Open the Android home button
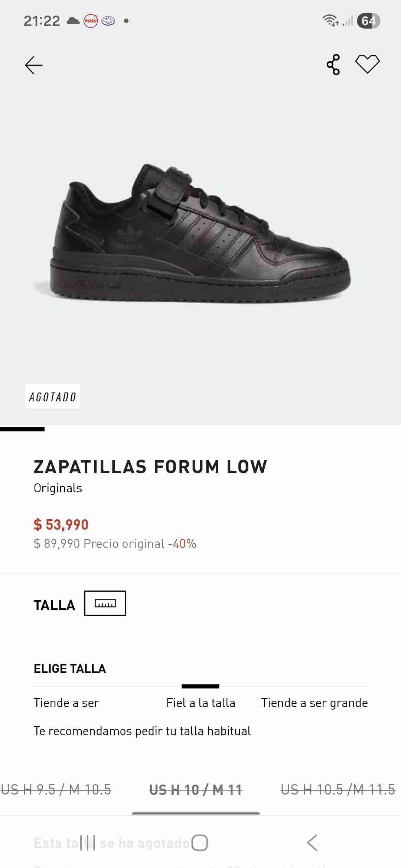 click(200, 842)
